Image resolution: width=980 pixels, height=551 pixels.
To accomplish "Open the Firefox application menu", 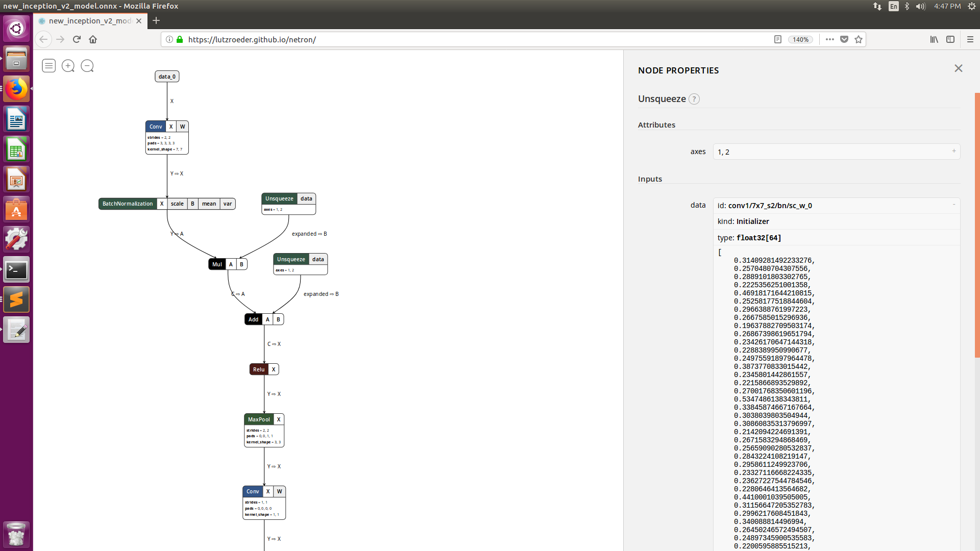I will (971, 39).
